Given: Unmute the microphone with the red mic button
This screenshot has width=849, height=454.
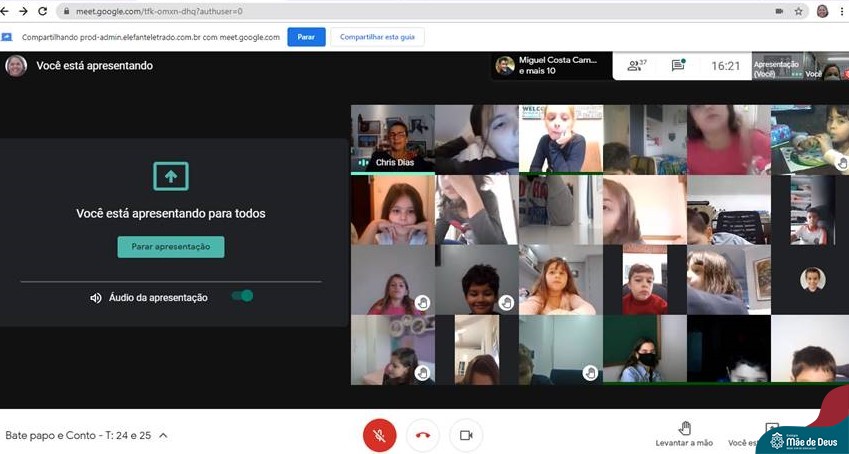Looking at the screenshot, I should (x=379, y=435).
